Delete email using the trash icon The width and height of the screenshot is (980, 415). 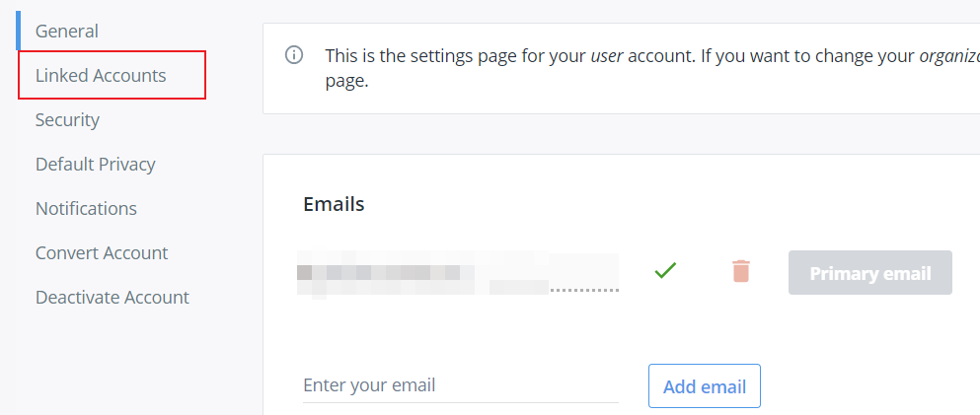(x=740, y=271)
